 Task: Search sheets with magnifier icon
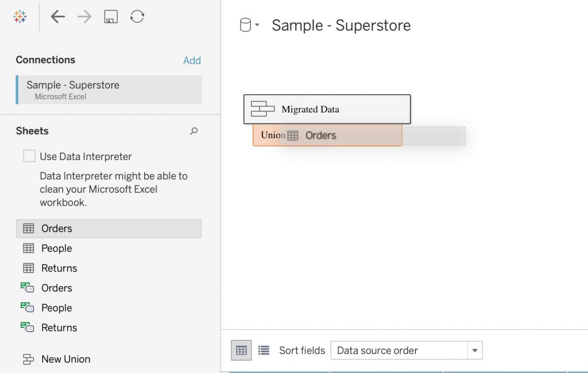click(x=194, y=131)
